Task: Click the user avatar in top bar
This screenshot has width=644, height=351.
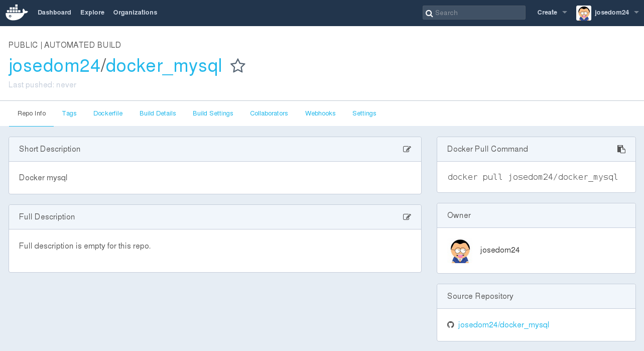Action: pyautogui.click(x=584, y=13)
